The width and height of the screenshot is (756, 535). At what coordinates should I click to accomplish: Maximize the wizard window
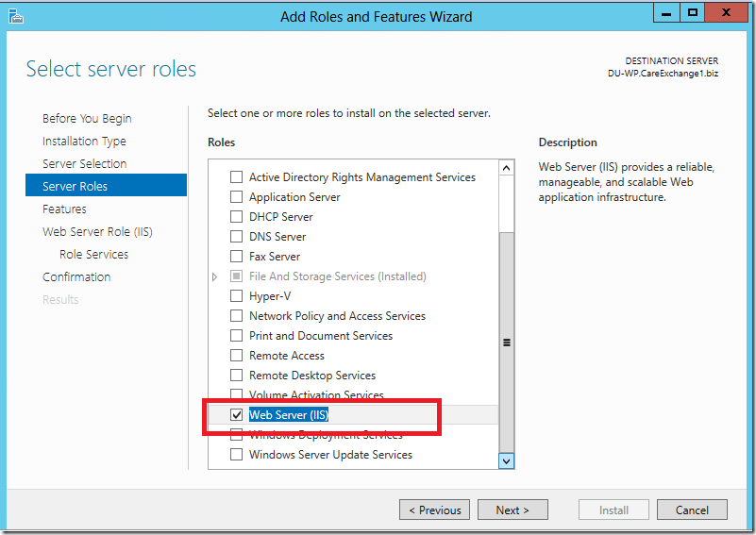(693, 13)
